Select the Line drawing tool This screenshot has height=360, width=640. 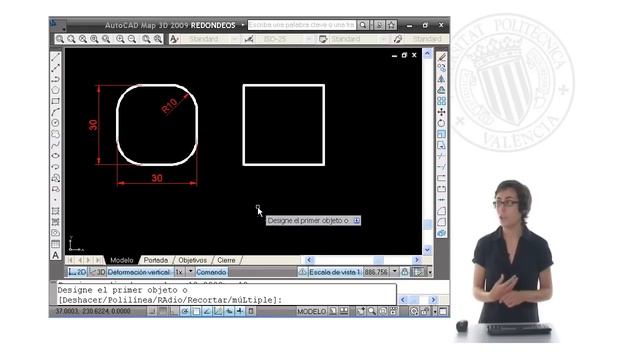[56, 57]
